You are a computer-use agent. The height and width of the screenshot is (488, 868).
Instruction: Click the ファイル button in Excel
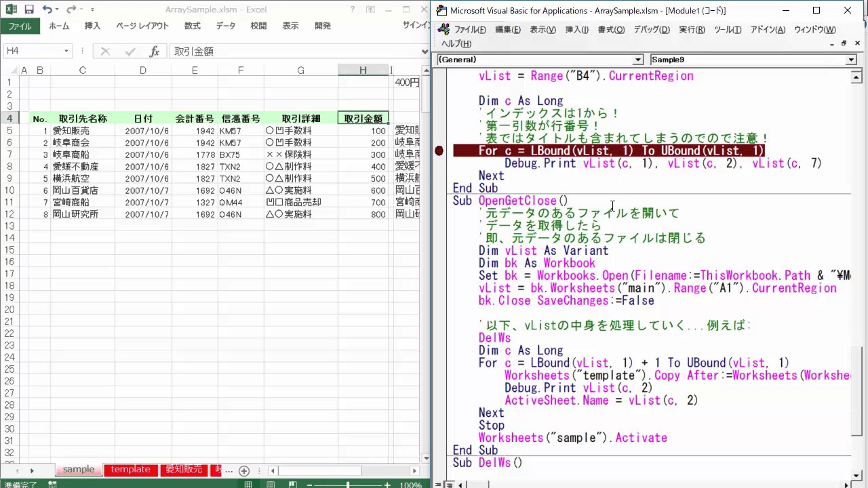point(20,26)
